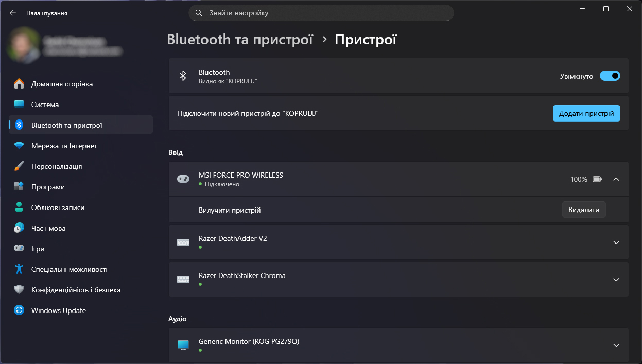
Task: Click the battery icon next to 100%
Action: (597, 179)
